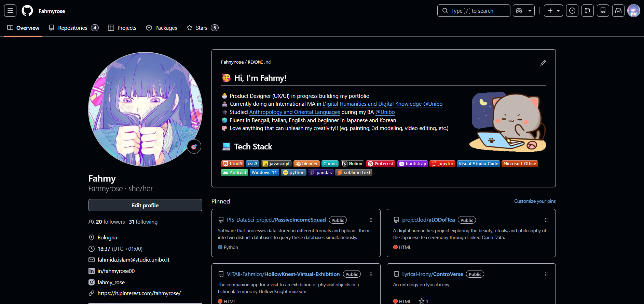Click the bootstrap badge
644x304 pixels.
412,163
